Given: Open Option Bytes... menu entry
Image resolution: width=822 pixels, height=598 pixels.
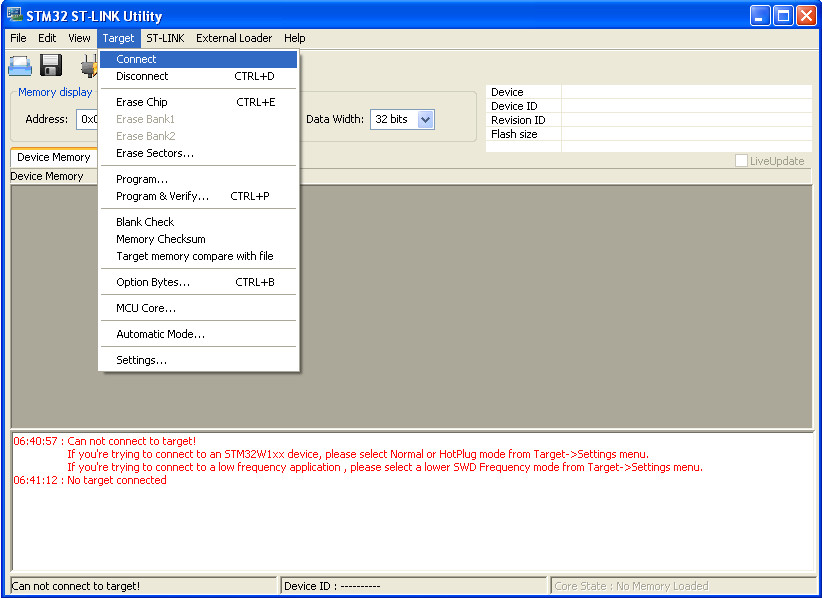Looking at the screenshot, I should tap(199, 282).
